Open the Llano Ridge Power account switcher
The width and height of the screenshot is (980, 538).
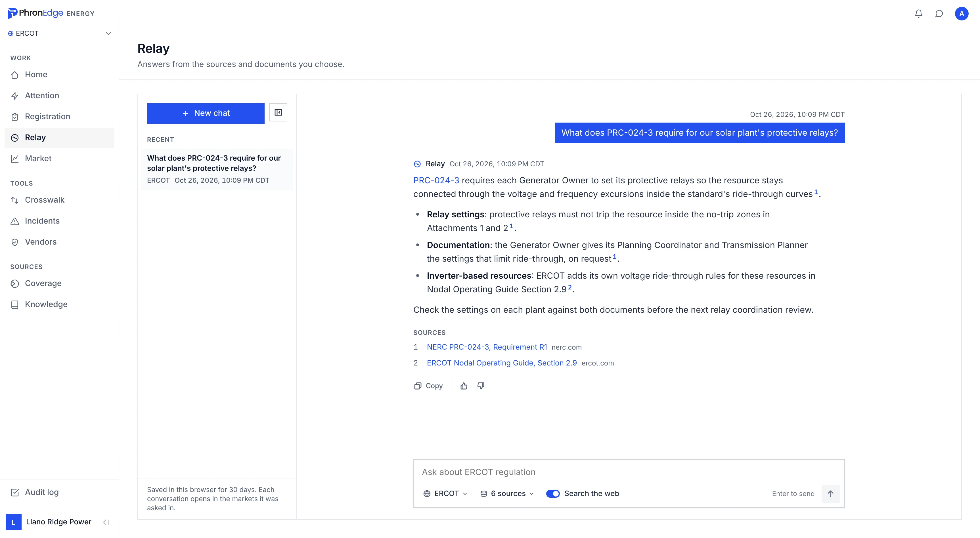point(49,522)
